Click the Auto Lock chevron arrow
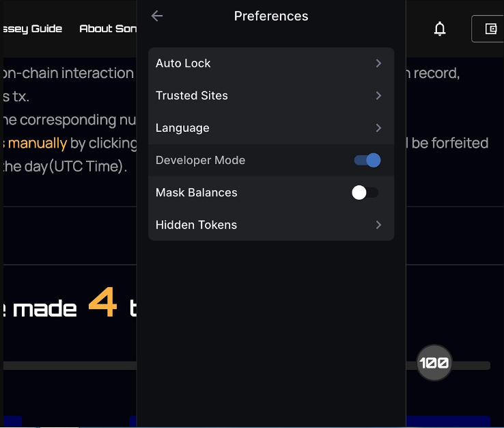504x428 pixels. [378, 64]
